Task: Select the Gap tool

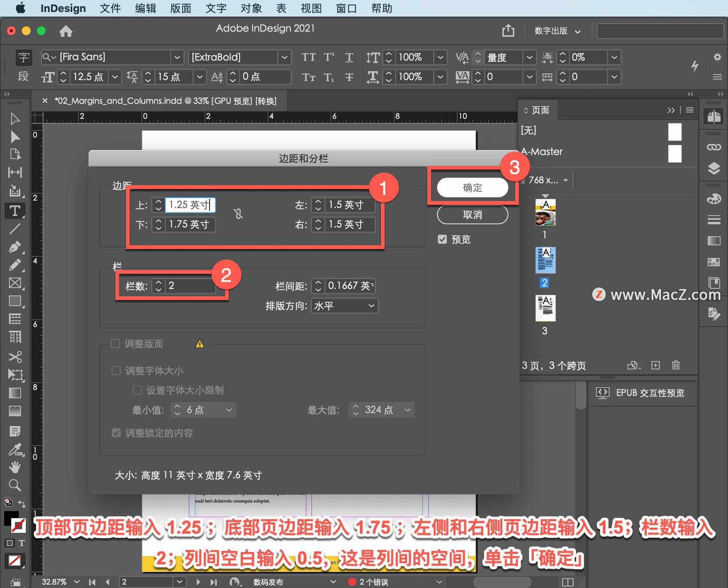Action: 15,173
